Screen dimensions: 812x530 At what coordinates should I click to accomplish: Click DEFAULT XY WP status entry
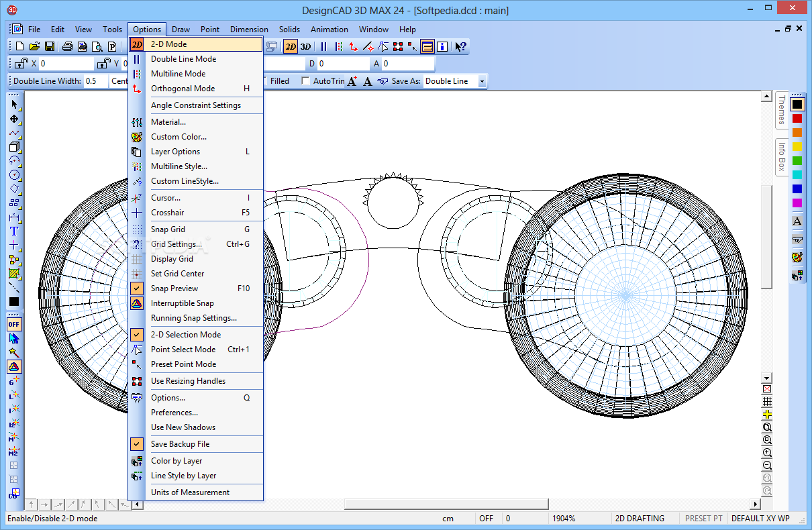point(760,519)
